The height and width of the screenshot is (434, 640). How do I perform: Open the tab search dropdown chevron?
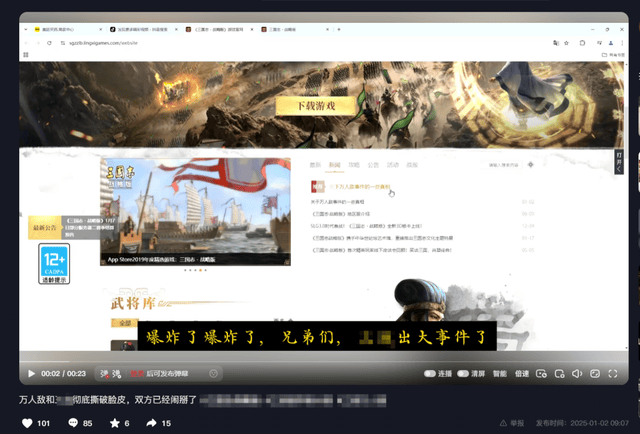[x=25, y=29]
